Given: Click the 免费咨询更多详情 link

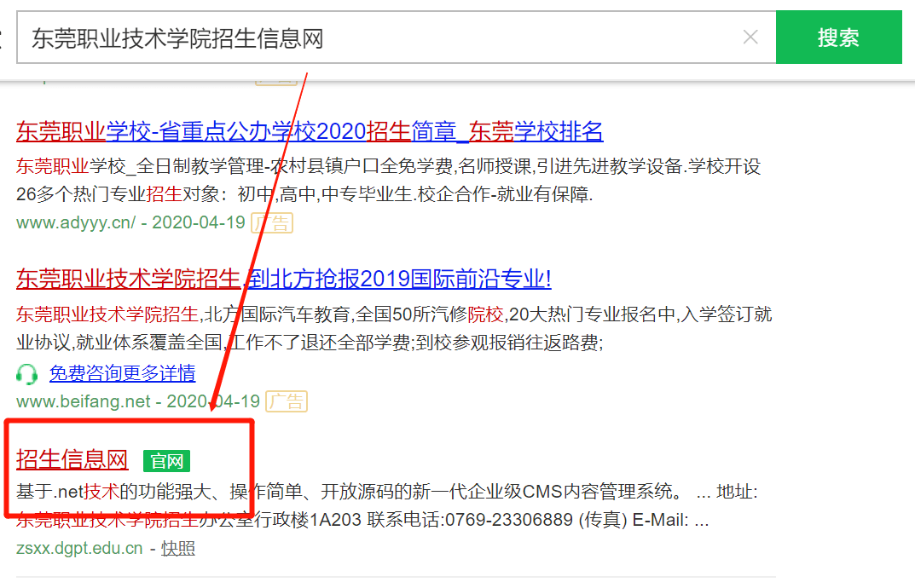Looking at the screenshot, I should pos(123,372).
